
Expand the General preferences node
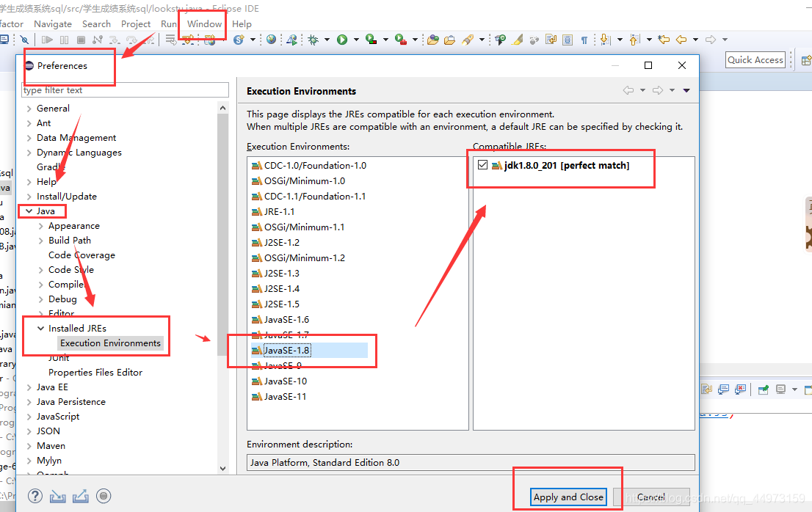click(29, 109)
